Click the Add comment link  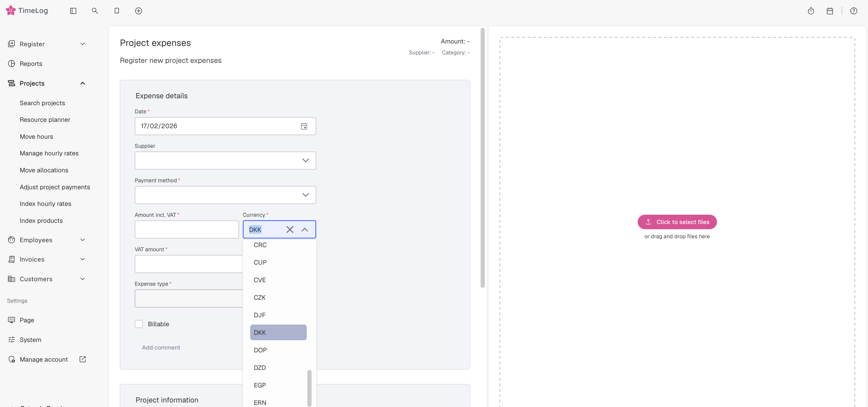161,347
